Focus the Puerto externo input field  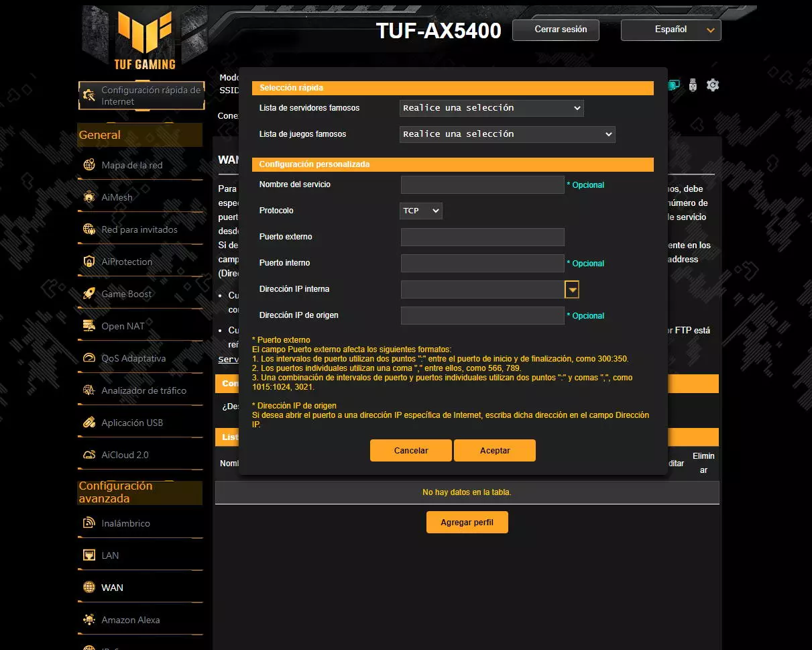click(482, 237)
